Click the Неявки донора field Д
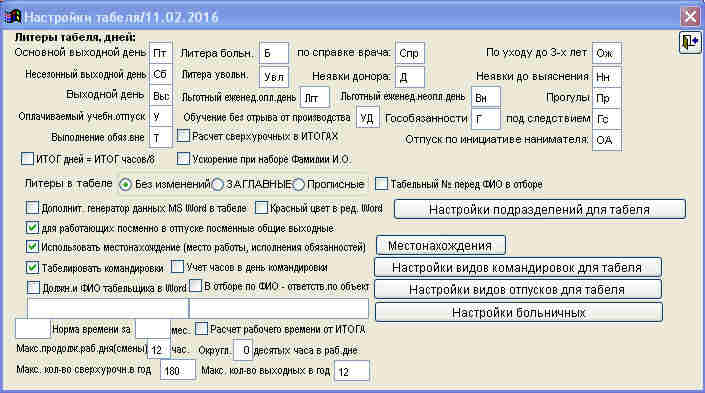This screenshot has width=705, height=393. [410, 77]
